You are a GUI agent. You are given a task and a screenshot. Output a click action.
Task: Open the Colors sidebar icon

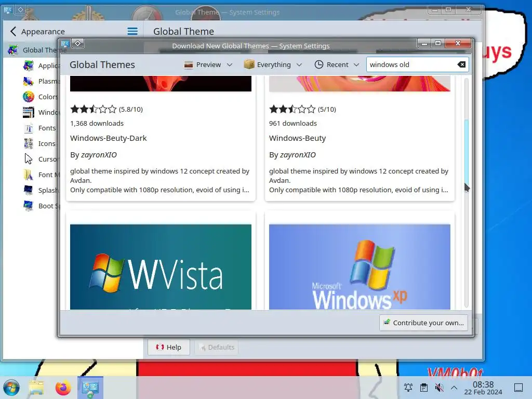tap(29, 97)
